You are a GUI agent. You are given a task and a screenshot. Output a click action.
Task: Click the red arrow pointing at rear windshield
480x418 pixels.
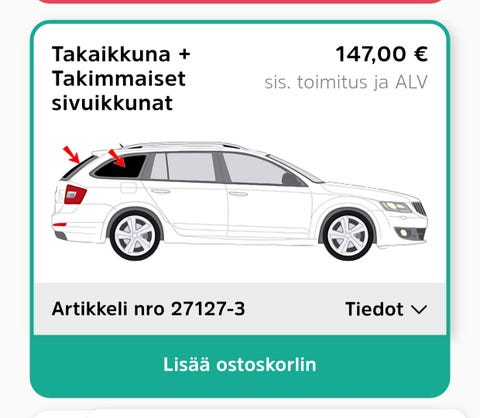pos(72,155)
